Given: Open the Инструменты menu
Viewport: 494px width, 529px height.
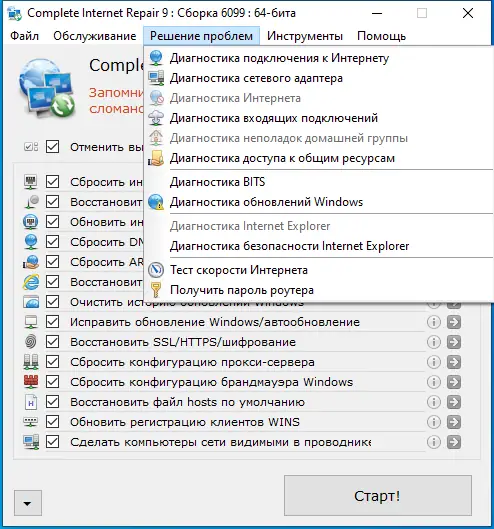Looking at the screenshot, I should coord(305,36).
